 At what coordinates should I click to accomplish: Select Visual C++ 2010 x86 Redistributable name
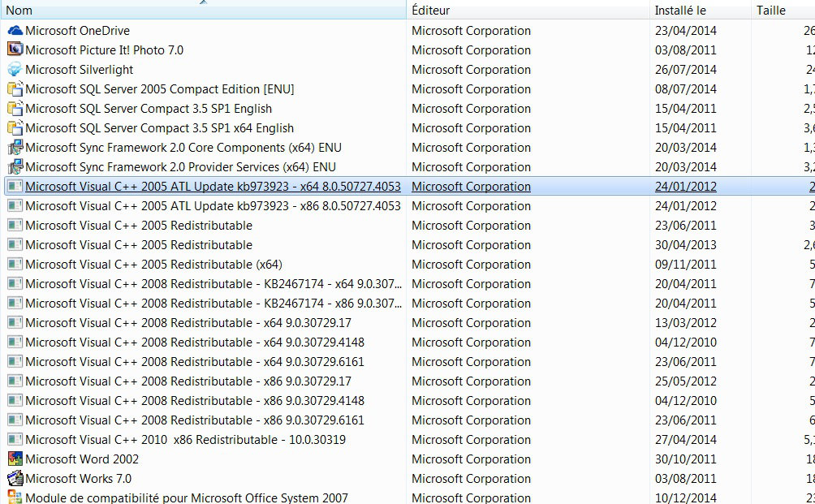(186, 440)
